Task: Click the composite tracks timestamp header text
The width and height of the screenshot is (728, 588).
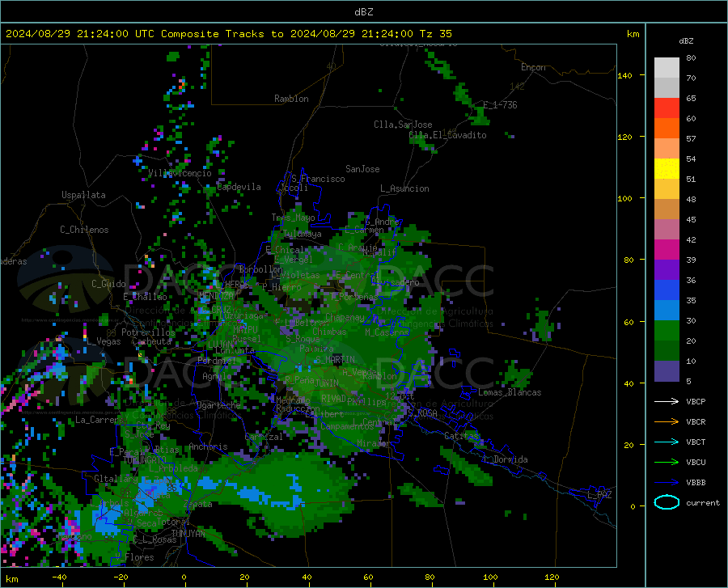Action: [x=229, y=34]
